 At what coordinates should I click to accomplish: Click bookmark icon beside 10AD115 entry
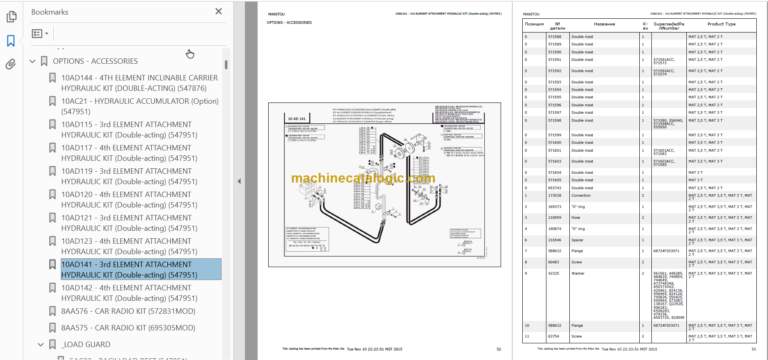click(52, 124)
